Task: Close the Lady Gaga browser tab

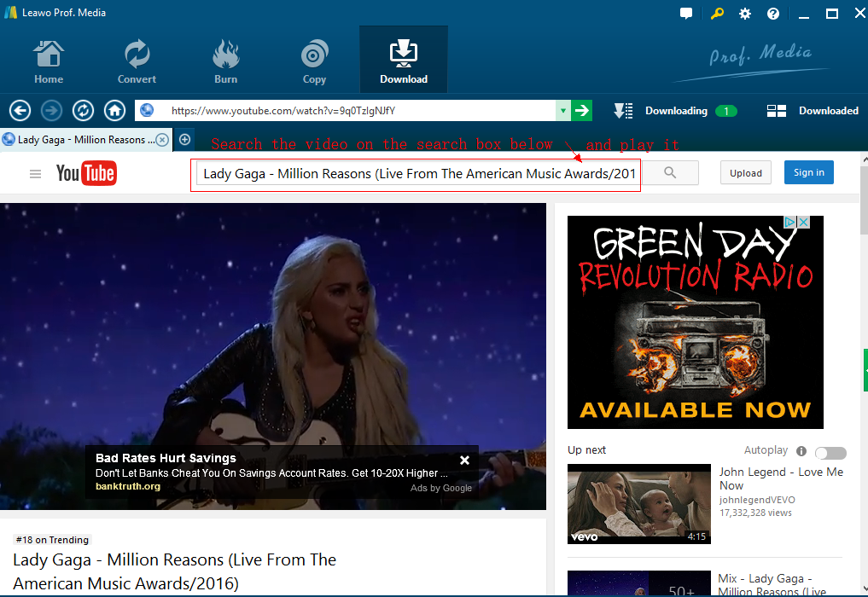Action: (x=162, y=140)
